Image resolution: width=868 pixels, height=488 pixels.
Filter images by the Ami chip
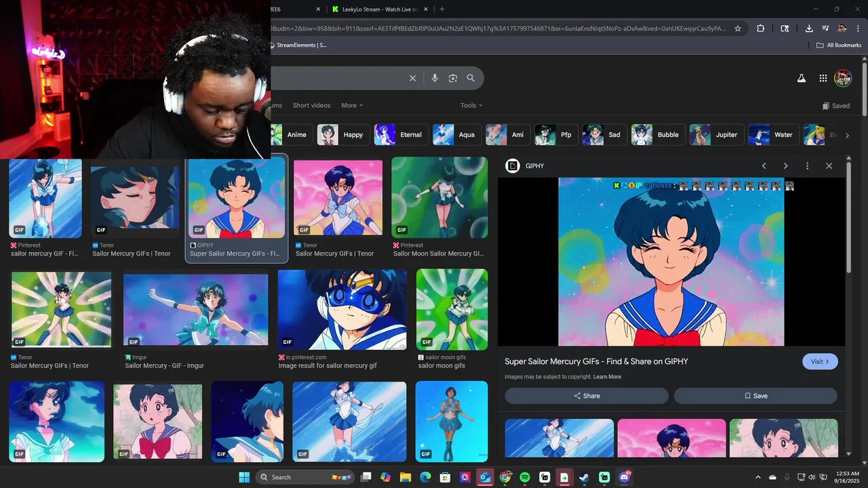pyautogui.click(x=507, y=135)
